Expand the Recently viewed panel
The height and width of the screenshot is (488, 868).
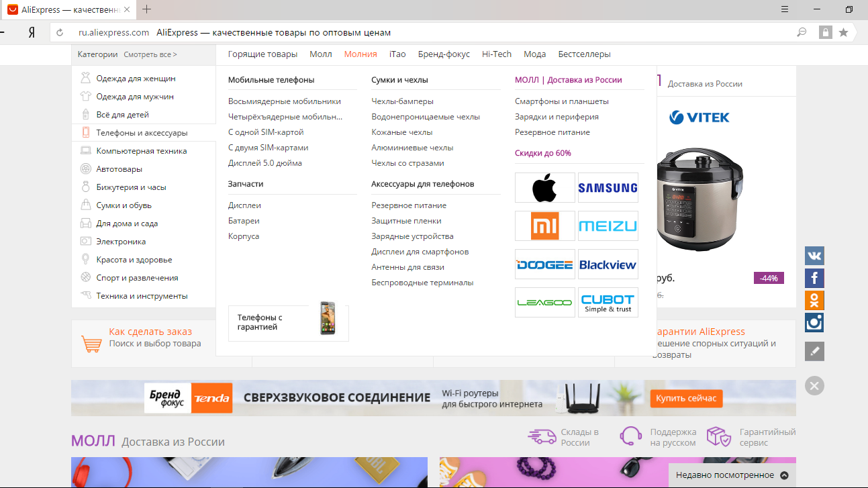[732, 475]
